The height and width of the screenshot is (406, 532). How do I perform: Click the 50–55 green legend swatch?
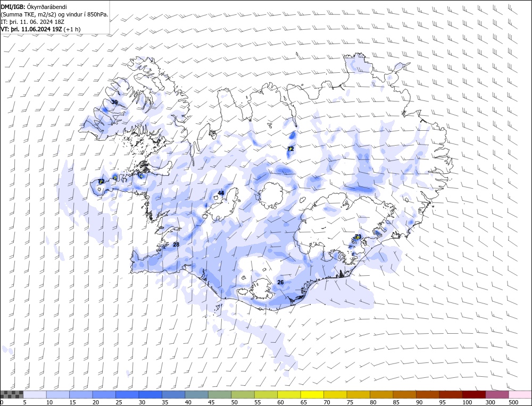[243, 394]
